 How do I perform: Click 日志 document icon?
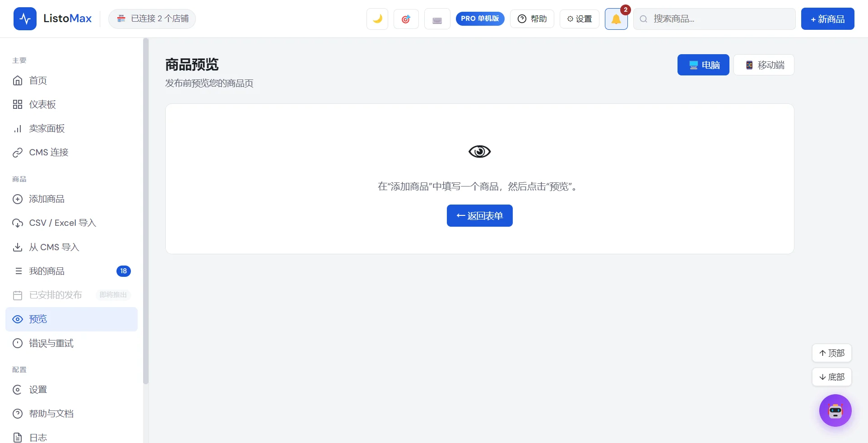coord(18,438)
